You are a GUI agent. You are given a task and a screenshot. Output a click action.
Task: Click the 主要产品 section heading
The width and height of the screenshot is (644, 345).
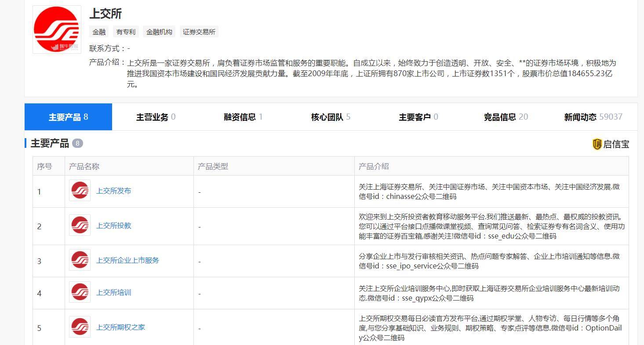click(x=50, y=143)
